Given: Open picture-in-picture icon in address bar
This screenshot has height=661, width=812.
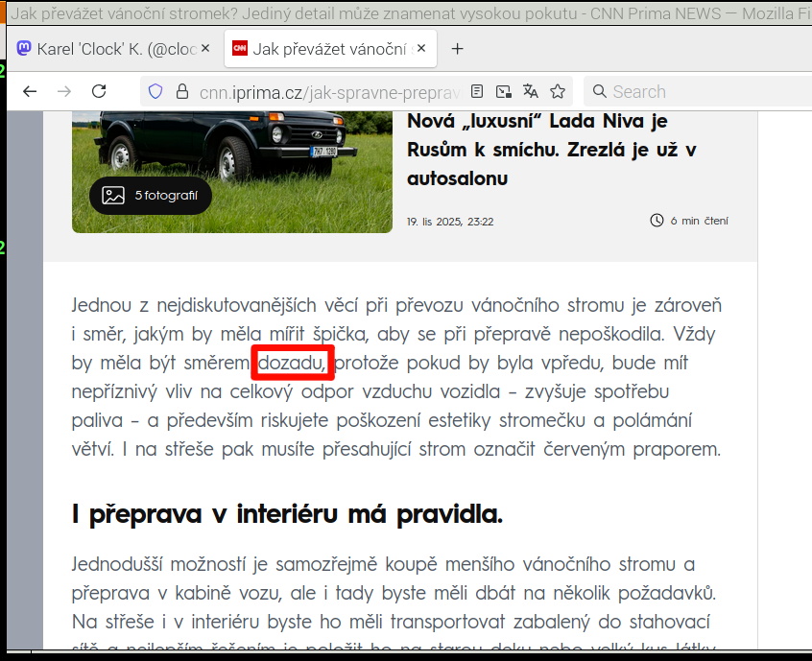Looking at the screenshot, I should pyautogui.click(x=504, y=91).
